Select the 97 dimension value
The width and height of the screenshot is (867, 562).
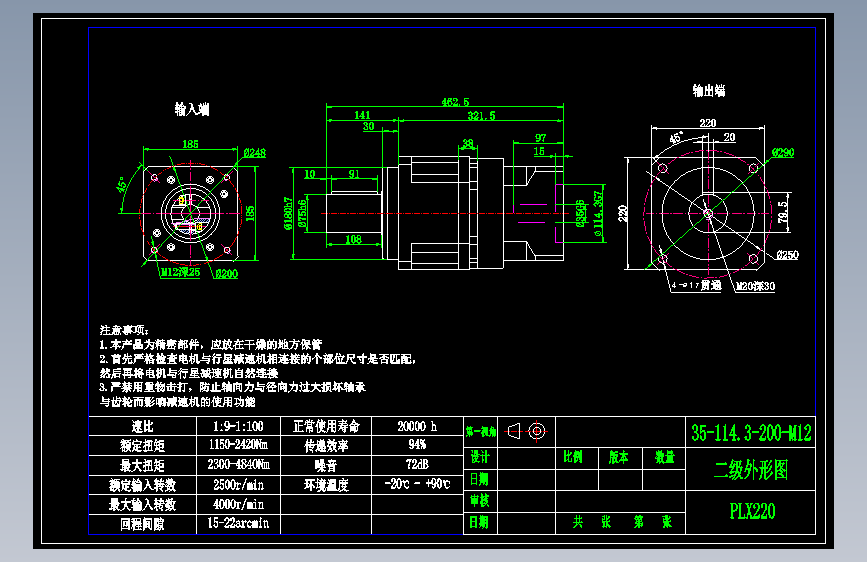540,138
